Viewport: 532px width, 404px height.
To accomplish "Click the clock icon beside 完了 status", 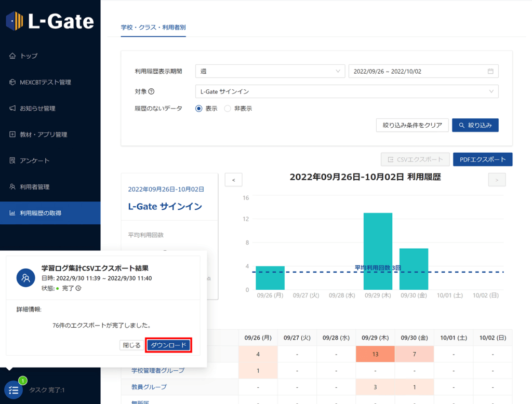I will coord(78,288).
